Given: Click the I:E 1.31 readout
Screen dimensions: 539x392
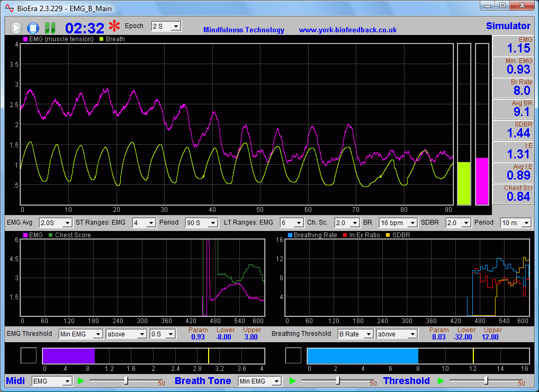Looking at the screenshot, I should tap(513, 152).
